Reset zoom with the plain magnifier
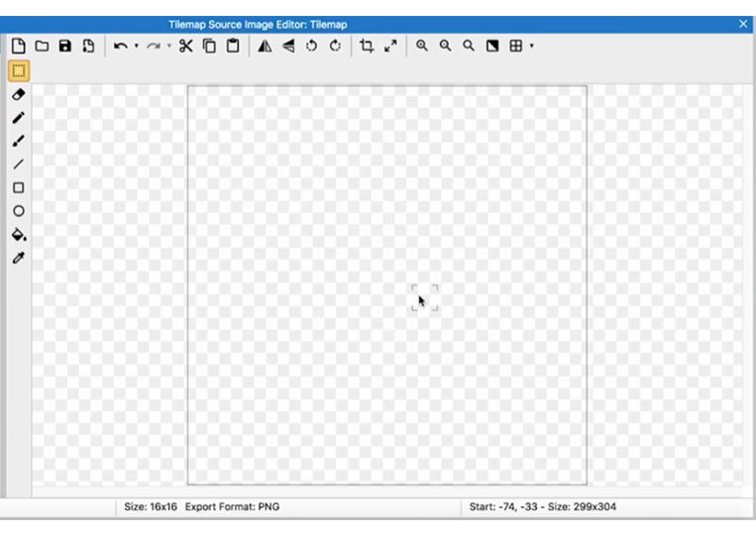The width and height of the screenshot is (756, 536). tap(469, 46)
